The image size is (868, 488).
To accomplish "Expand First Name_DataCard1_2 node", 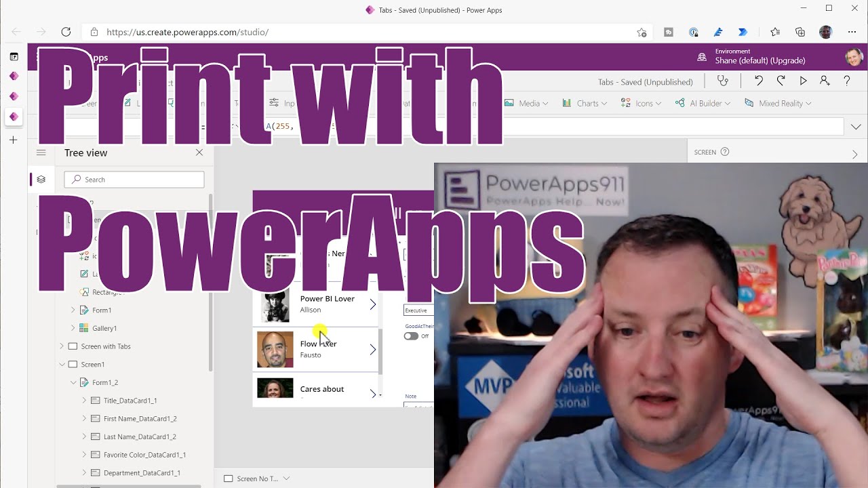I will (84, 419).
